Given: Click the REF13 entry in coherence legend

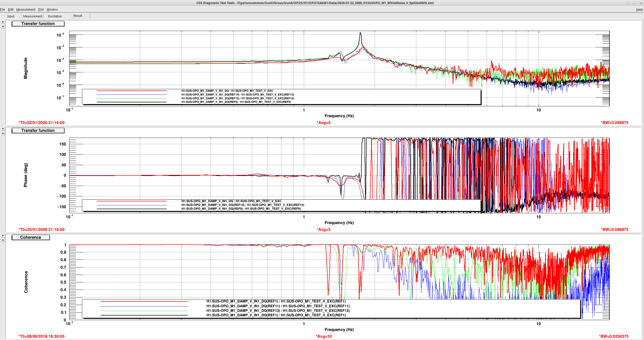Looking at the screenshot, I should 278,311.
